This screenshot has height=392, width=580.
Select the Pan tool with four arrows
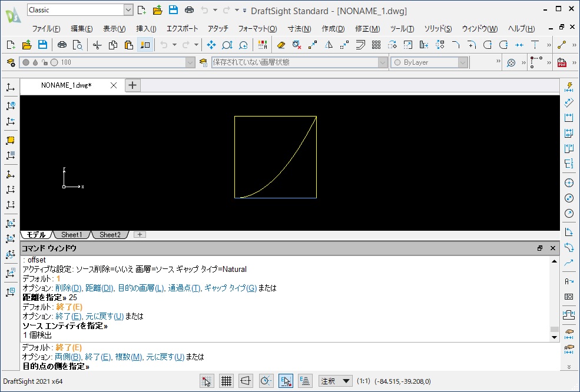tap(211, 45)
